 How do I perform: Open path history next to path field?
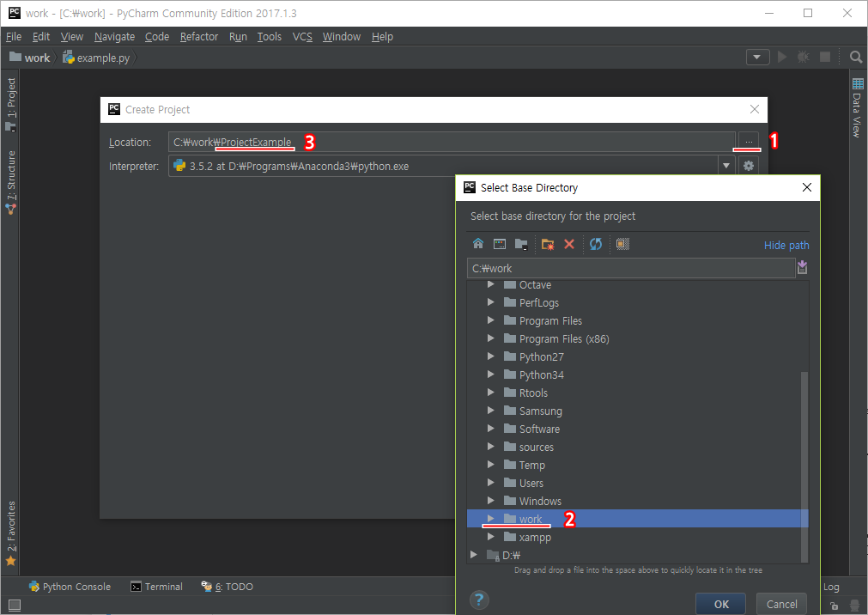coord(803,268)
